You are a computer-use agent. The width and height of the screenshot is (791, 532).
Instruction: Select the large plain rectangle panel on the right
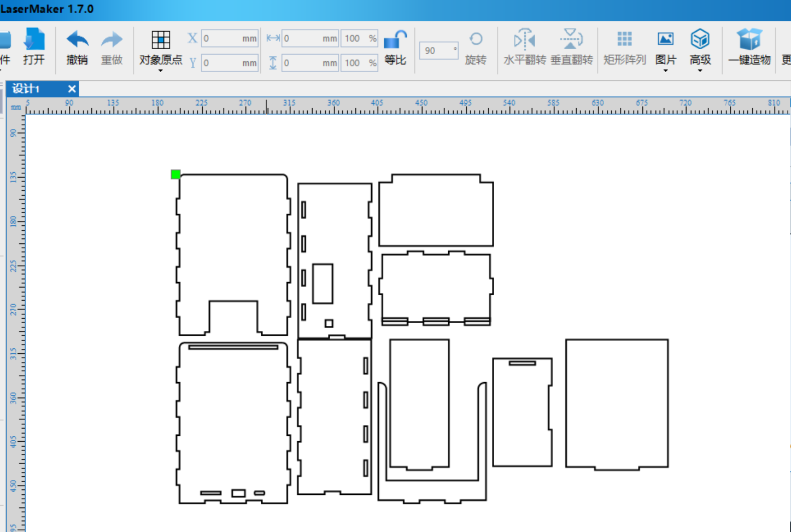click(x=617, y=404)
